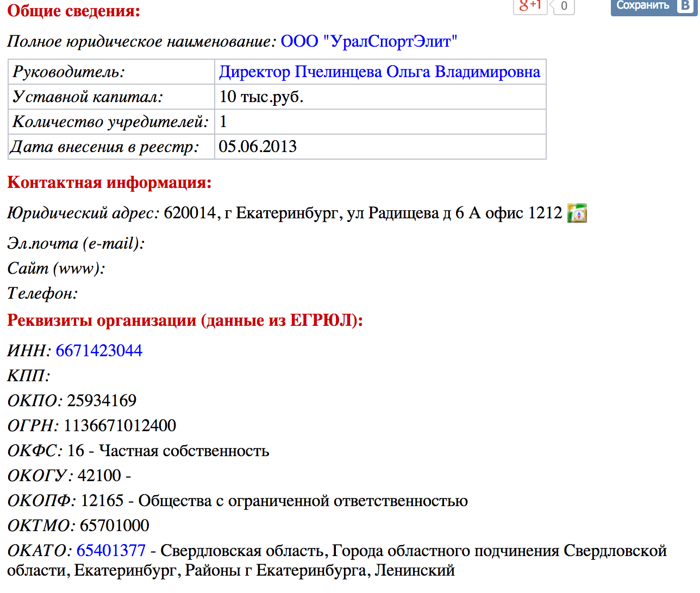Click the ИНН label
The image size is (700, 593).
point(29,351)
